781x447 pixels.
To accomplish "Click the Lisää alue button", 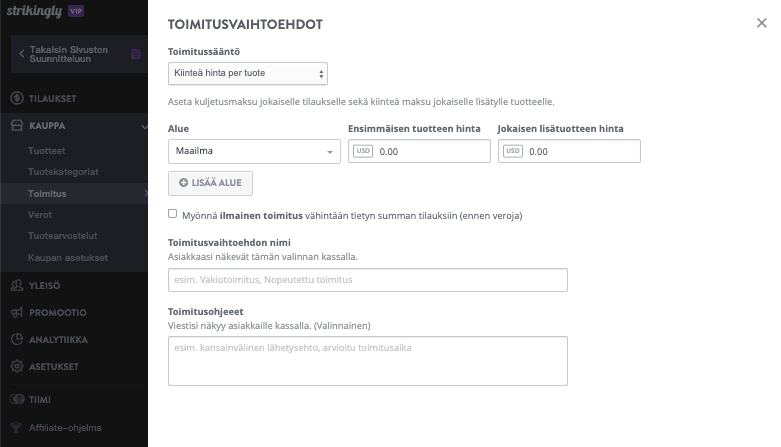I will [210, 183].
